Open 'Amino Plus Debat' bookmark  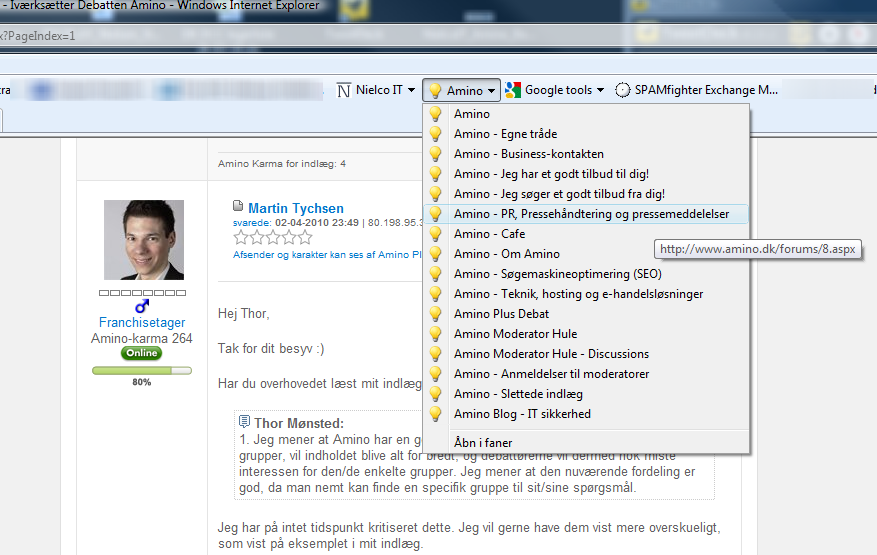(586, 314)
